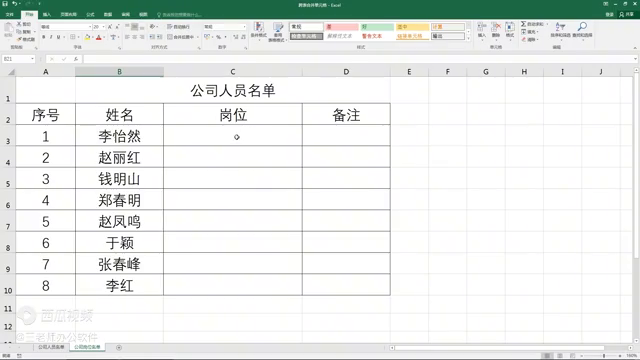Click the Accounting currency format icon
This screenshot has width=640, height=360.
click(x=207, y=37)
